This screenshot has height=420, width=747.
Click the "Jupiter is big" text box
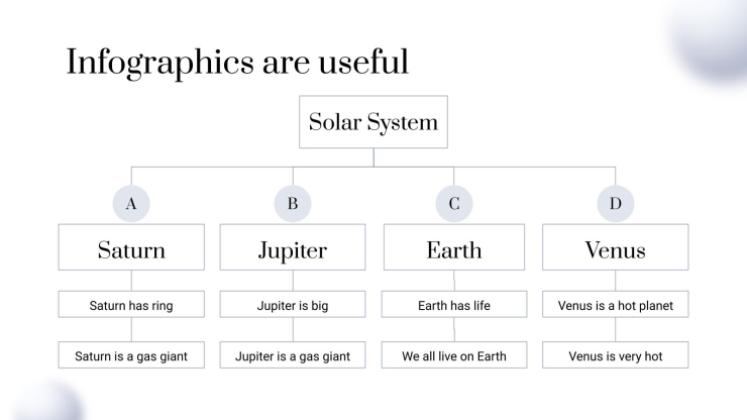pyautogui.click(x=293, y=306)
